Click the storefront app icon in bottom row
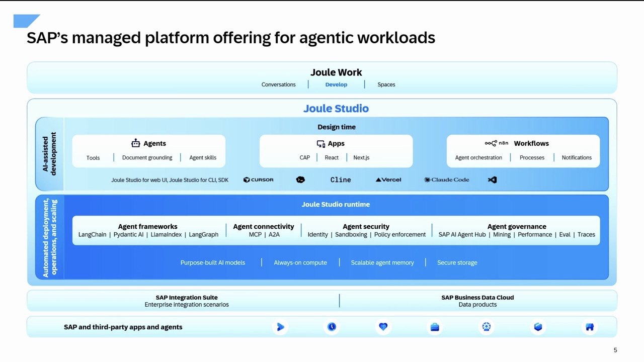This screenshot has height=362, width=644. [x=590, y=327]
